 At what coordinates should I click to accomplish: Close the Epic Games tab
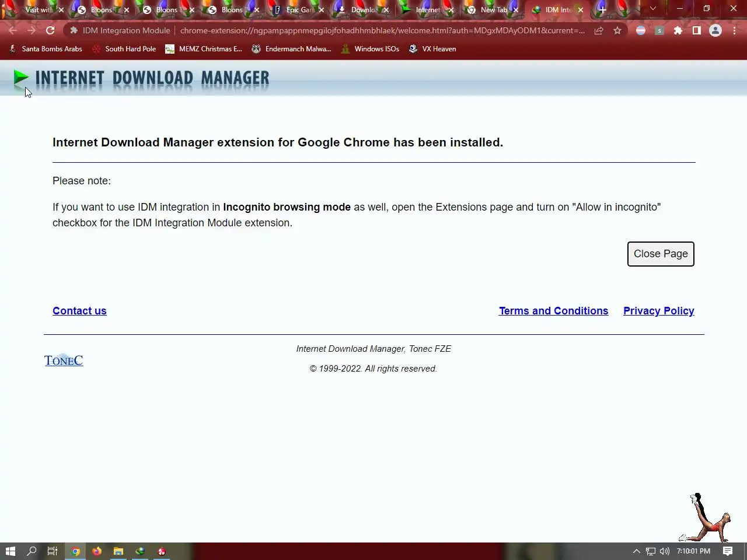[321, 10]
